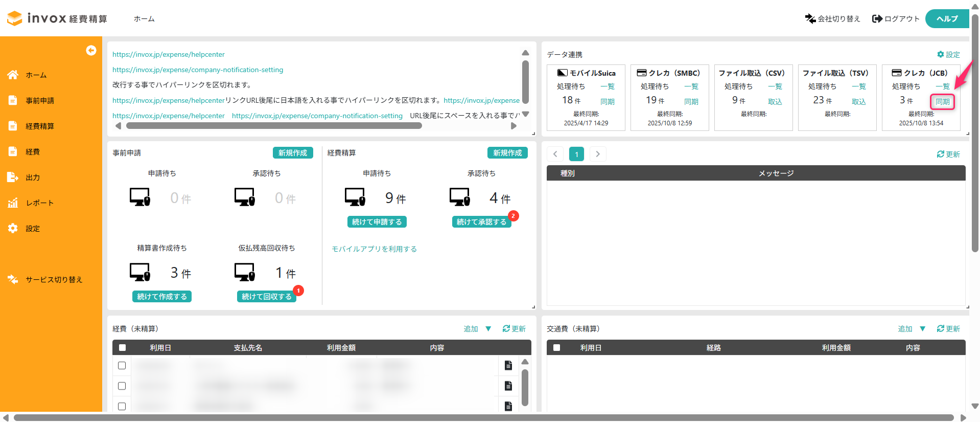Screen dimensions: 980x422
Task: Go to next page of messages
Action: click(x=598, y=154)
